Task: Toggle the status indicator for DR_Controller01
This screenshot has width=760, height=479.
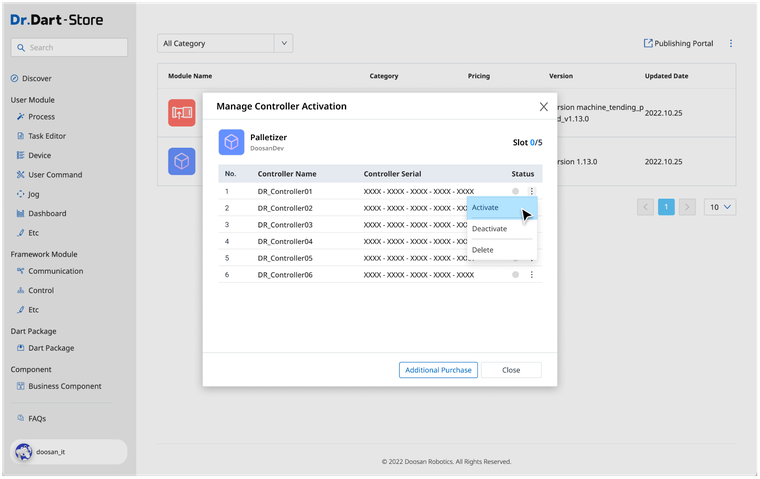Action: pyautogui.click(x=516, y=191)
